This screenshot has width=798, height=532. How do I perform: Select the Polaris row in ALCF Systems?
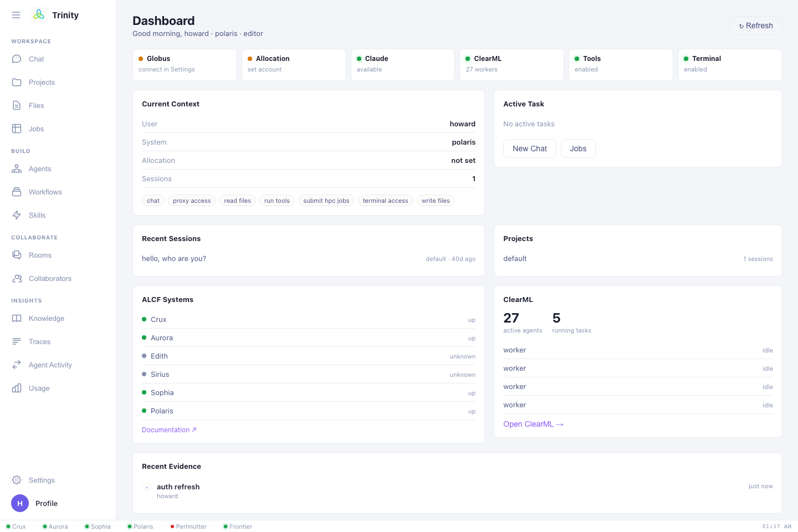pos(309,411)
